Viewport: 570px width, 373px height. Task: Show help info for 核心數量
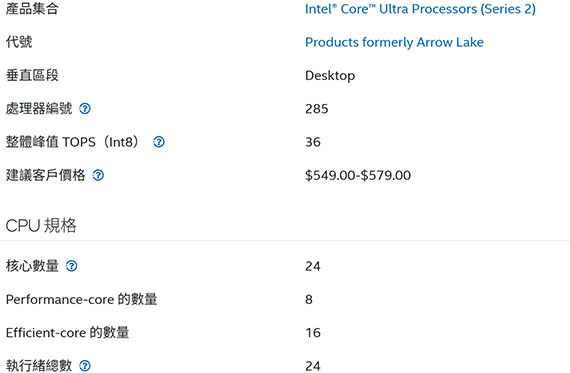coord(72,266)
